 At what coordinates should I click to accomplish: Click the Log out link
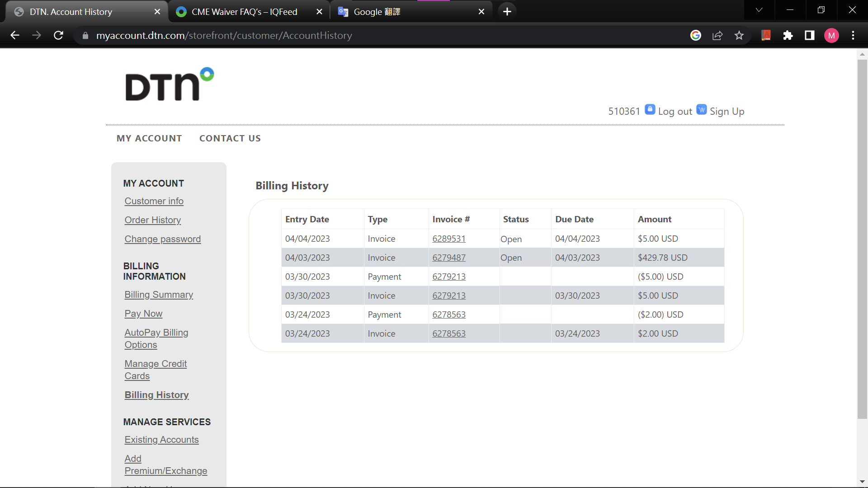(x=675, y=111)
